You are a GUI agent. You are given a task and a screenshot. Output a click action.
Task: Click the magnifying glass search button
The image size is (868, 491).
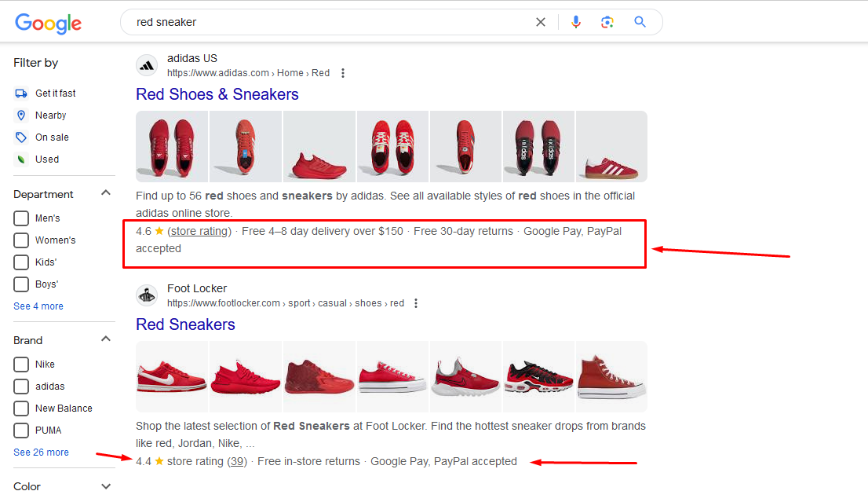[640, 22]
